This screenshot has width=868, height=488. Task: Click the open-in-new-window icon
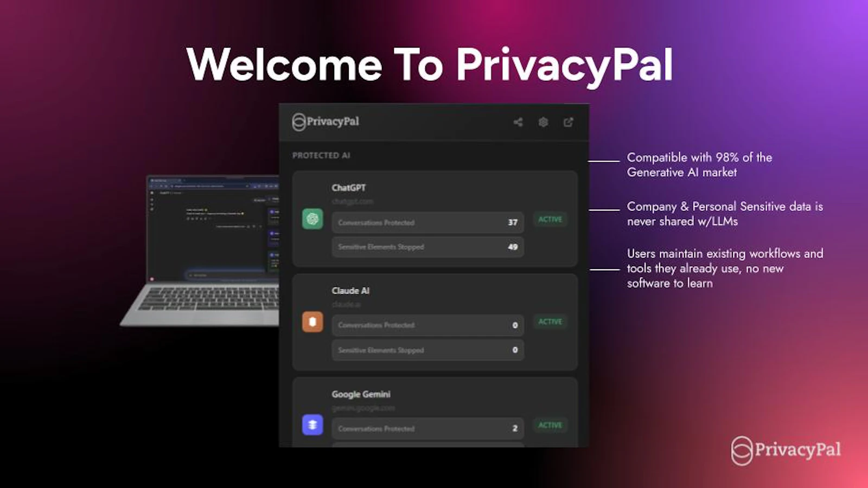(x=568, y=122)
